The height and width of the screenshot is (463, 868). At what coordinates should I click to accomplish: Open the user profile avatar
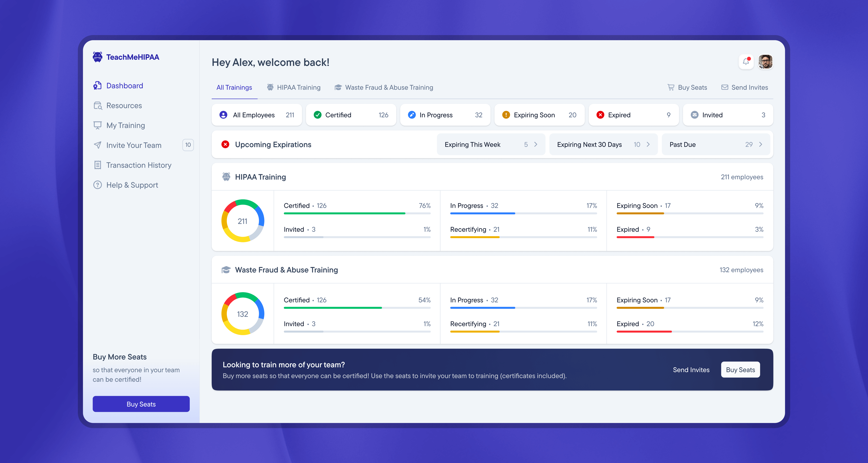coord(765,62)
